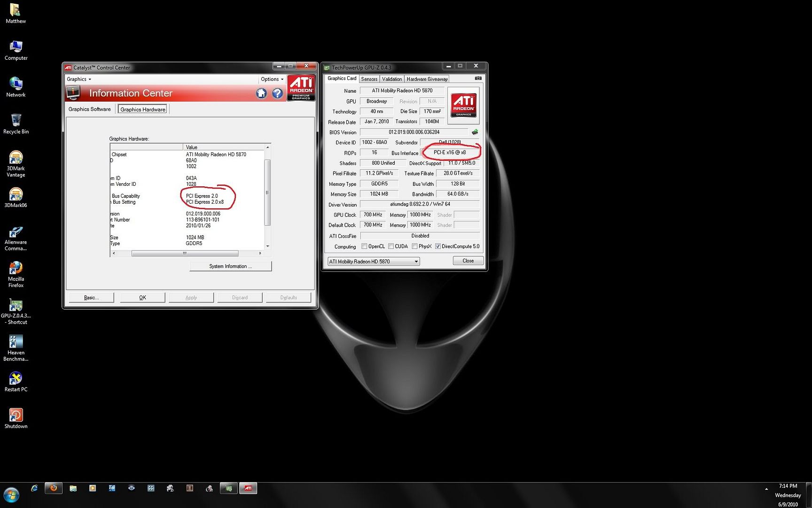The height and width of the screenshot is (508, 812).
Task: Open the Matthew user folder icon
Action: coord(16,13)
